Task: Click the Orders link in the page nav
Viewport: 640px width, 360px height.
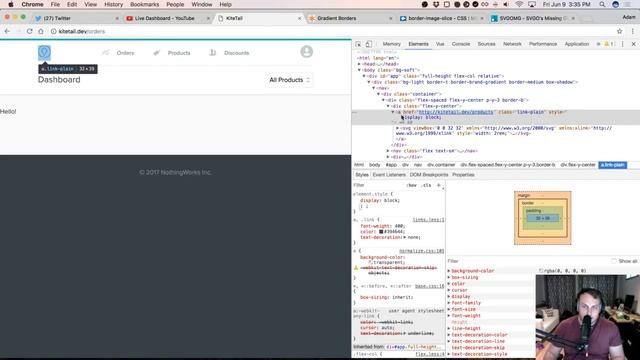Action: (125, 53)
